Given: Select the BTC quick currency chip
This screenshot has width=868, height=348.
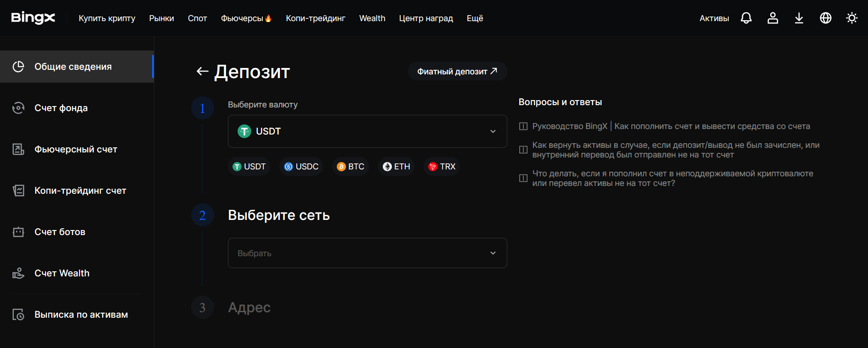Looking at the screenshot, I should point(351,167).
